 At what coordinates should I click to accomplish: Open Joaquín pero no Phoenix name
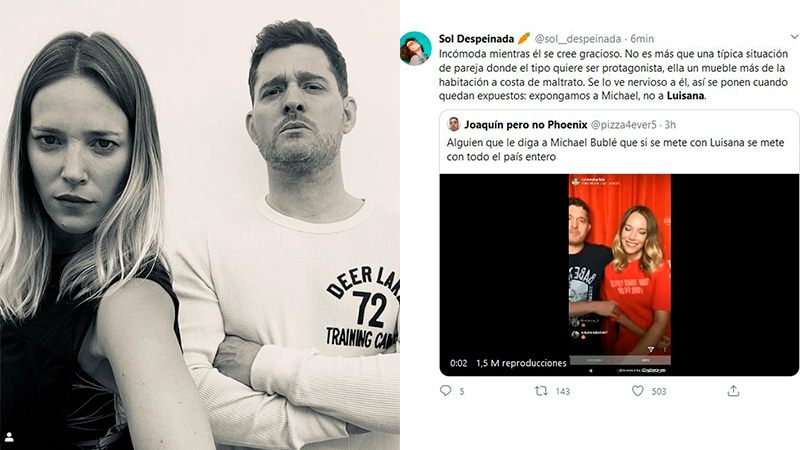(526, 124)
